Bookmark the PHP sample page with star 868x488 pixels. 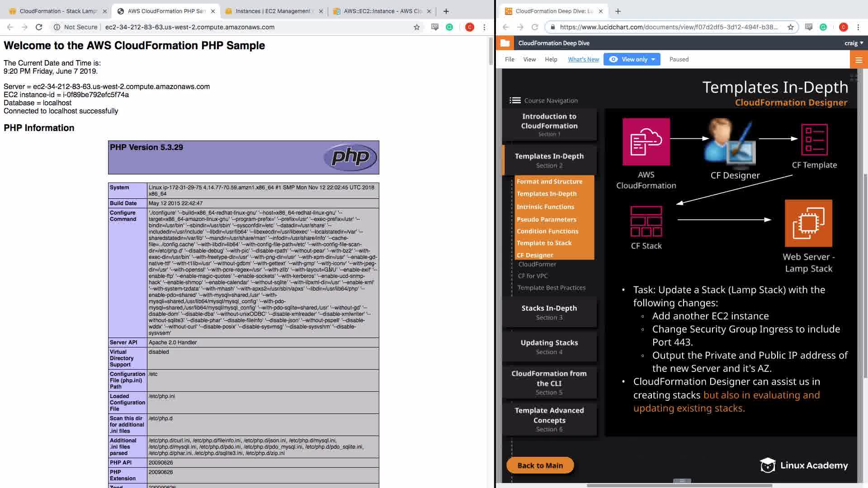416,27
